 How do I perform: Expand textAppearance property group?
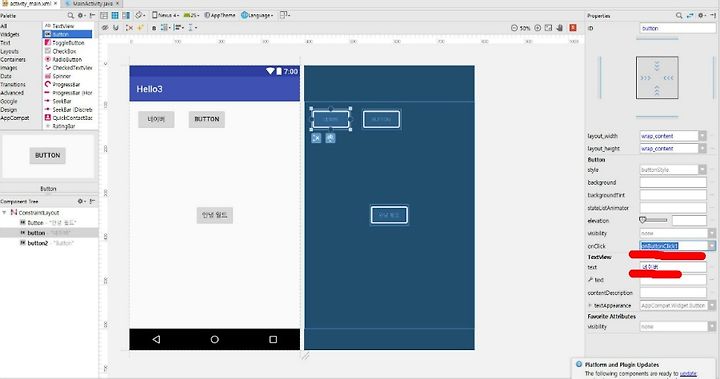pos(590,305)
